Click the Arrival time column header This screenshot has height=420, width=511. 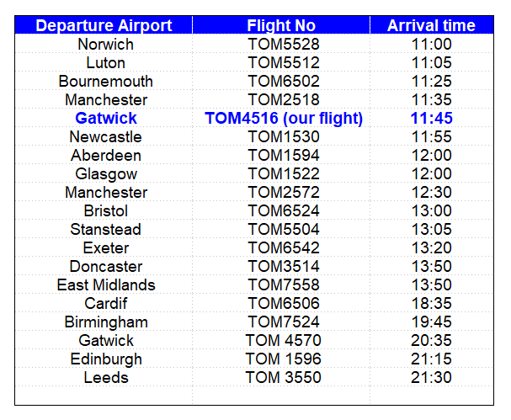point(432,25)
